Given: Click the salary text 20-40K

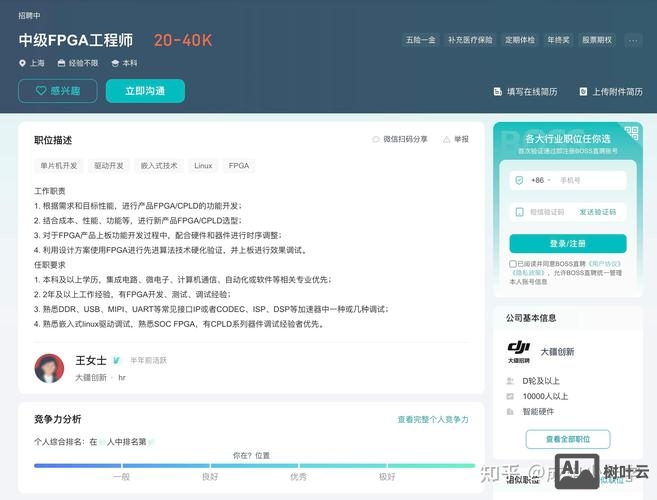Looking at the screenshot, I should pyautogui.click(x=183, y=40).
